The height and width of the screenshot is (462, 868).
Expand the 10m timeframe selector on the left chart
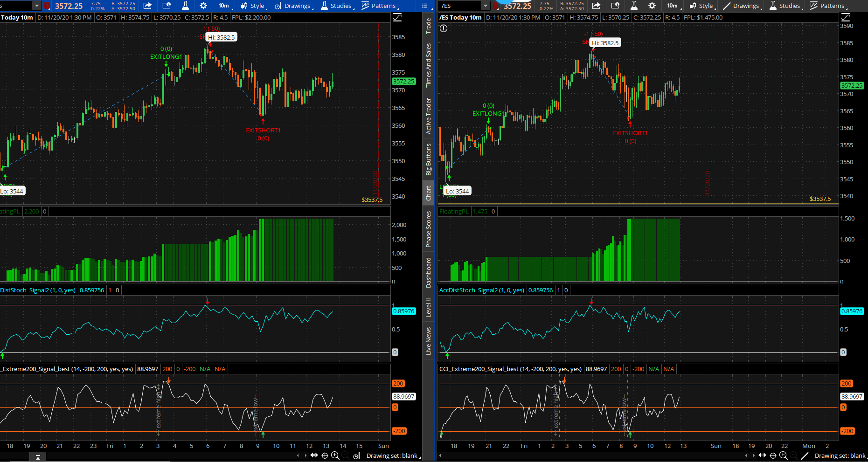click(224, 6)
